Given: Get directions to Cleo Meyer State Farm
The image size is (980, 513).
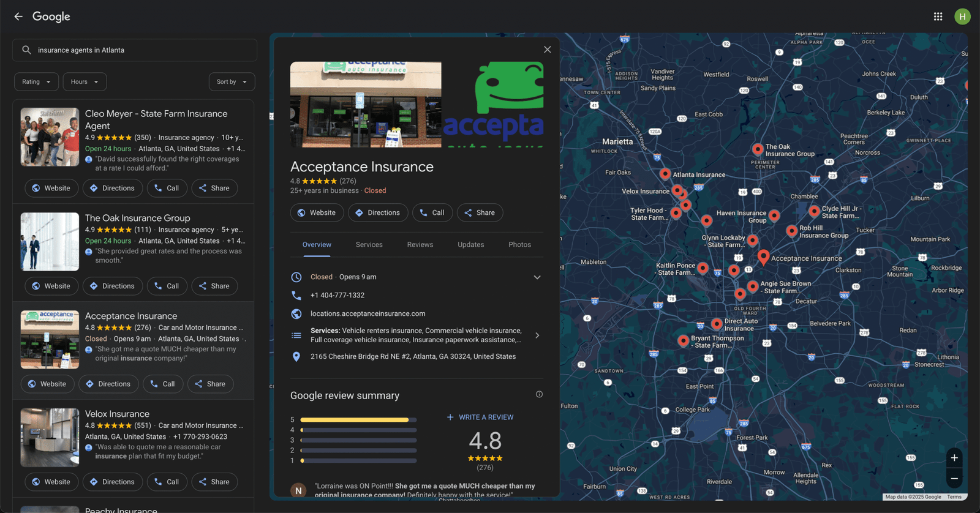Looking at the screenshot, I should [113, 189].
